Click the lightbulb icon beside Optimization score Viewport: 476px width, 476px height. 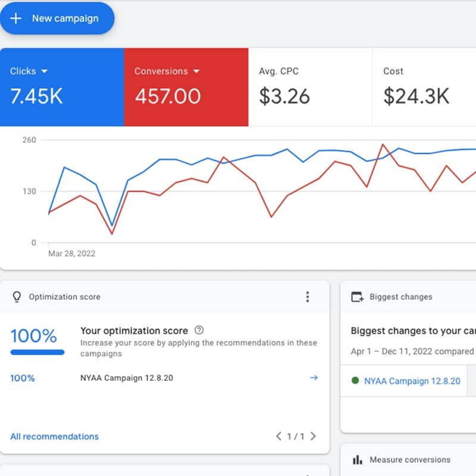click(x=17, y=297)
